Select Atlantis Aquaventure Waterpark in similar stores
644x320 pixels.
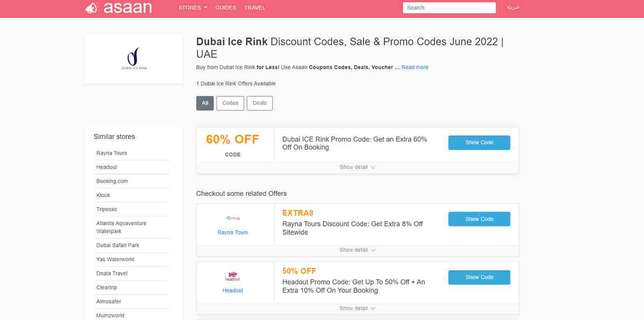click(121, 227)
